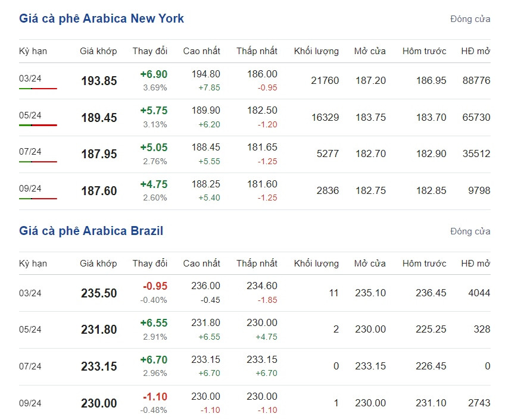This screenshot has width=521, height=420.
Task: Click the +6.90 change in New York 03/24 row
Action: [x=154, y=74]
